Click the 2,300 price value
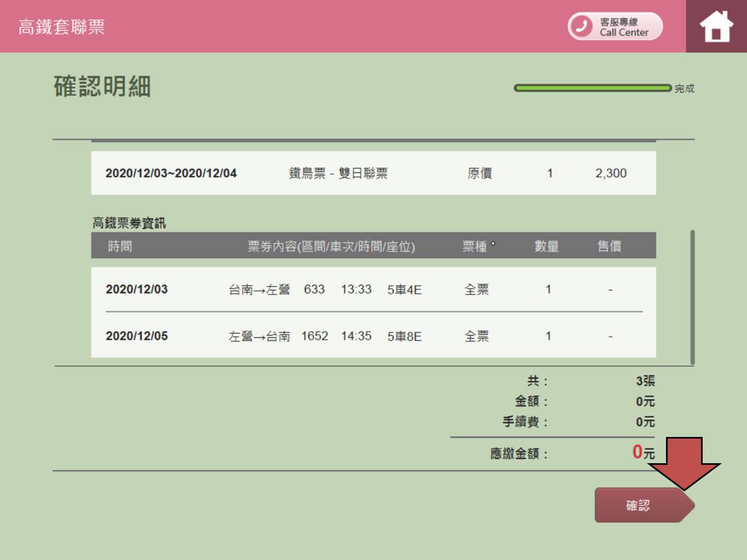 pyautogui.click(x=611, y=173)
